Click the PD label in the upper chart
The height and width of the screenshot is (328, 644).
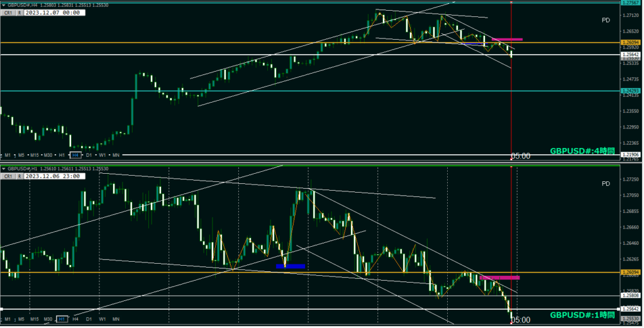[x=606, y=20]
